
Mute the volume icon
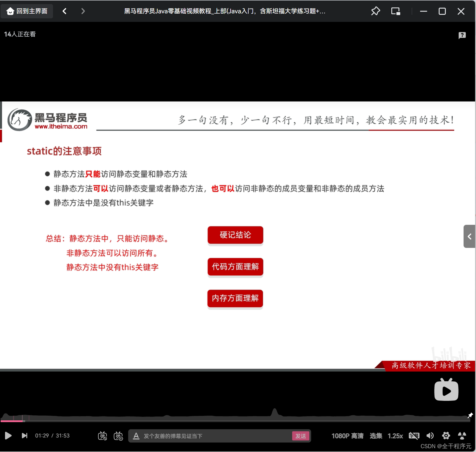pyautogui.click(x=430, y=435)
